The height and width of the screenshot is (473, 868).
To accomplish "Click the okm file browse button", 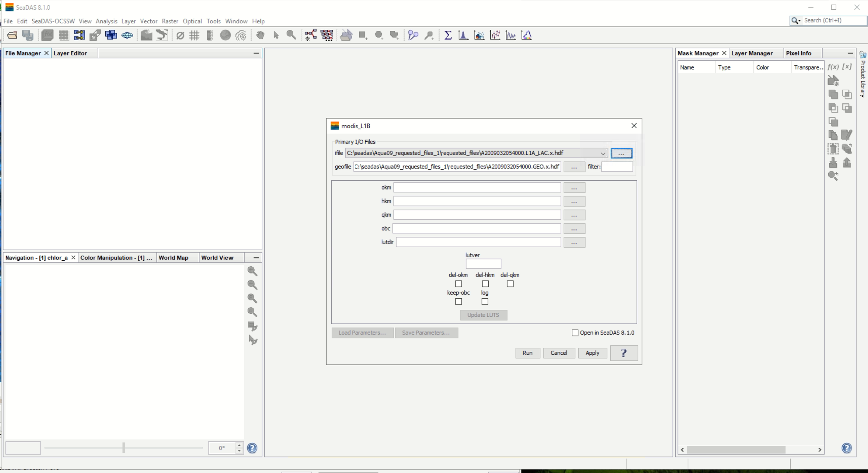I will click(x=574, y=187).
